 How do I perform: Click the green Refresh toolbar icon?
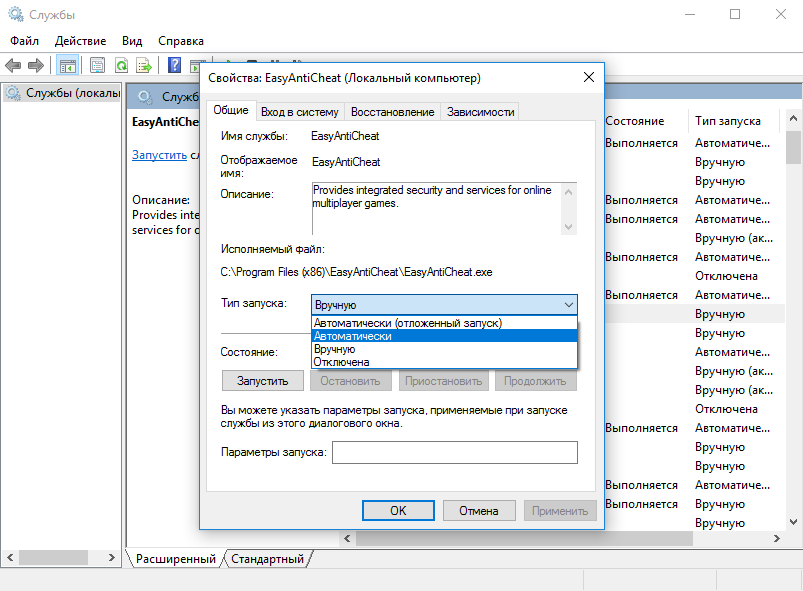click(x=121, y=65)
